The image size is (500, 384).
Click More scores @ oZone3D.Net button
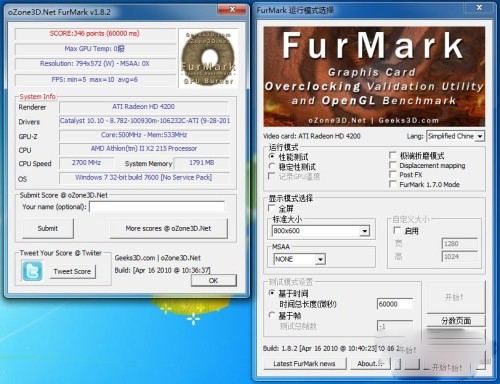(169, 228)
